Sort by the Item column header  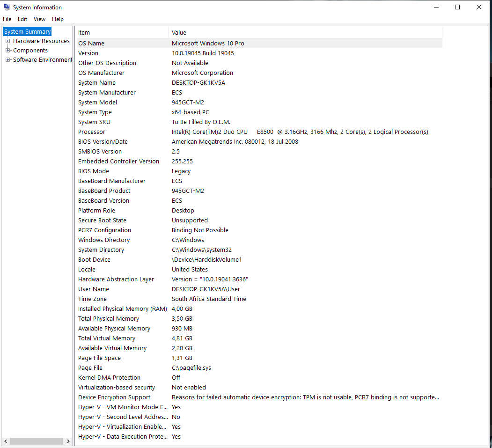coord(122,32)
